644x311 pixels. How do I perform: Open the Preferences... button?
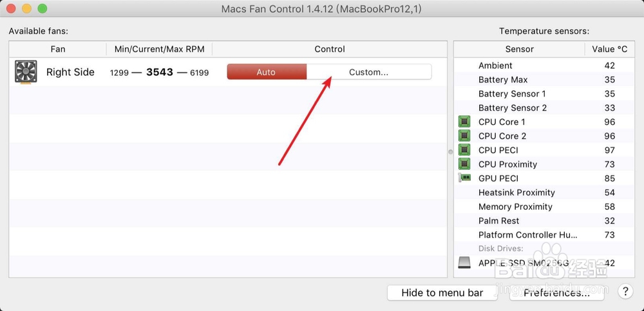point(556,293)
